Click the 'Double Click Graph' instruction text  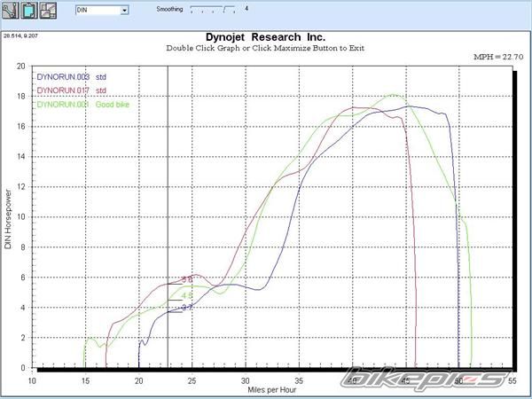pos(265,48)
